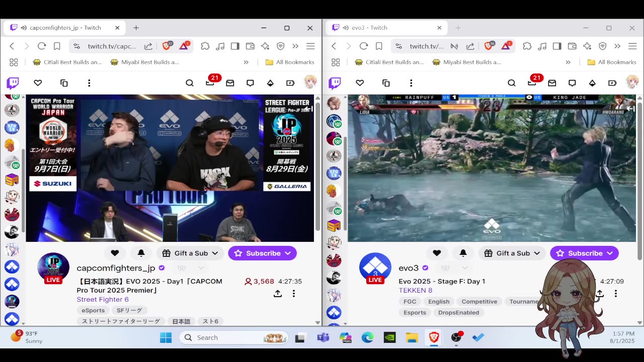Open three-dot stream options on capcomfighters_jp

pos(294,293)
